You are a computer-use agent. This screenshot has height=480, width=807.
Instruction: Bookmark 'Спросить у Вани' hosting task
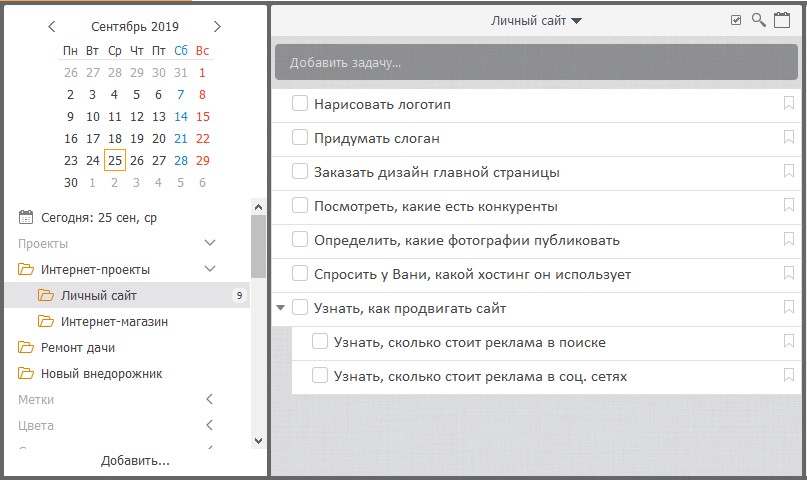[788, 273]
